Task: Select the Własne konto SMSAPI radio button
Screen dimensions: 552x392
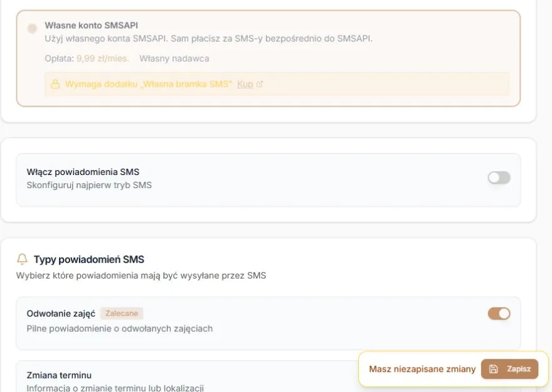Action: pyautogui.click(x=32, y=28)
